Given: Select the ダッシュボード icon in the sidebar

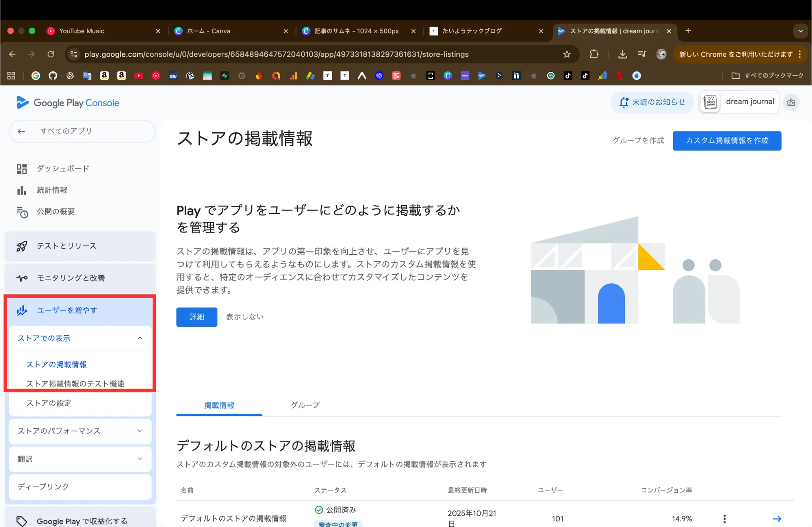Looking at the screenshot, I should tap(22, 168).
